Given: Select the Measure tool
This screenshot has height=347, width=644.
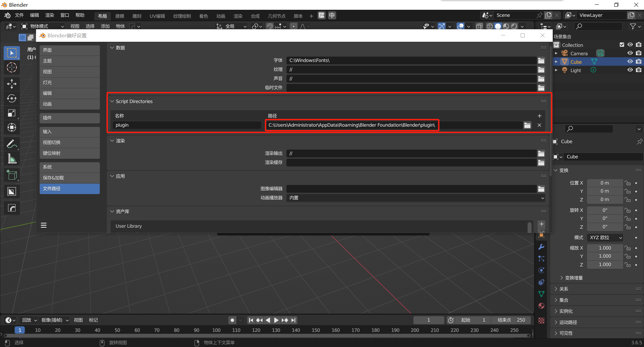Looking at the screenshot, I should (12, 158).
